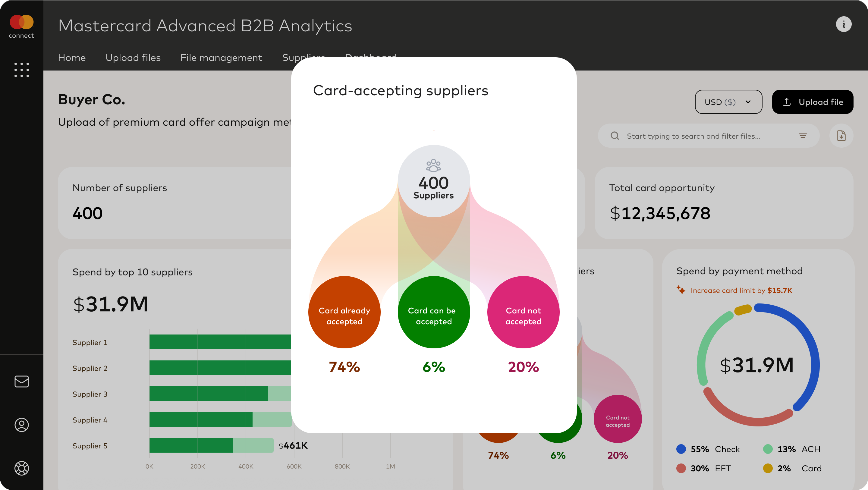Open the apps grid menu icon
This screenshot has height=490, width=868.
pyautogui.click(x=22, y=70)
